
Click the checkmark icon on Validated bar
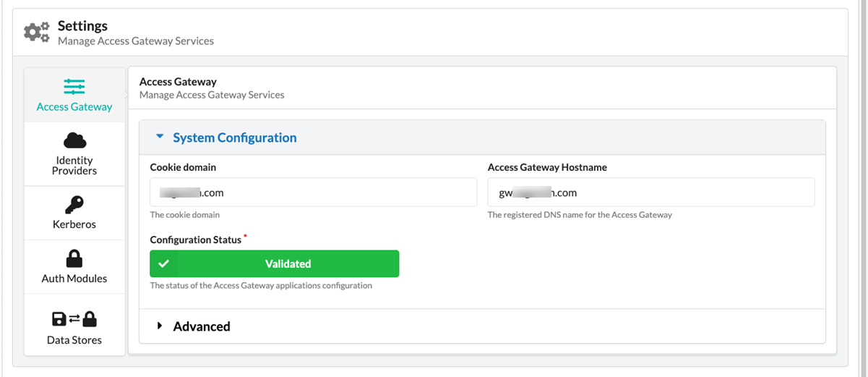[x=163, y=263]
